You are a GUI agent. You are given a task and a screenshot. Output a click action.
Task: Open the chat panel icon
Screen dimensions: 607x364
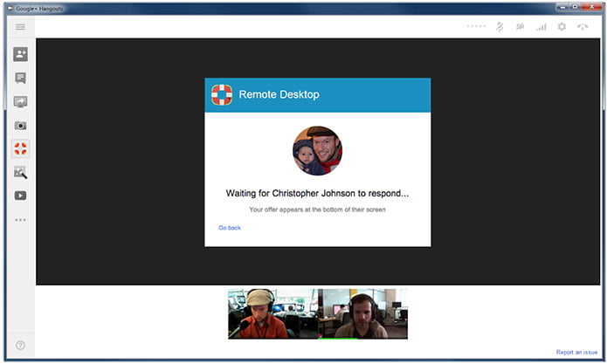[x=20, y=79]
